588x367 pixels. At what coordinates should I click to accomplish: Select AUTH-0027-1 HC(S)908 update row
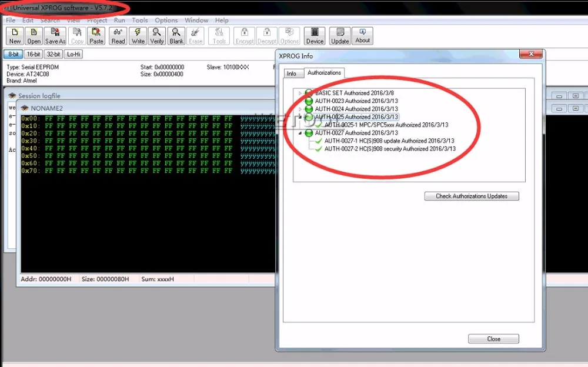point(389,141)
